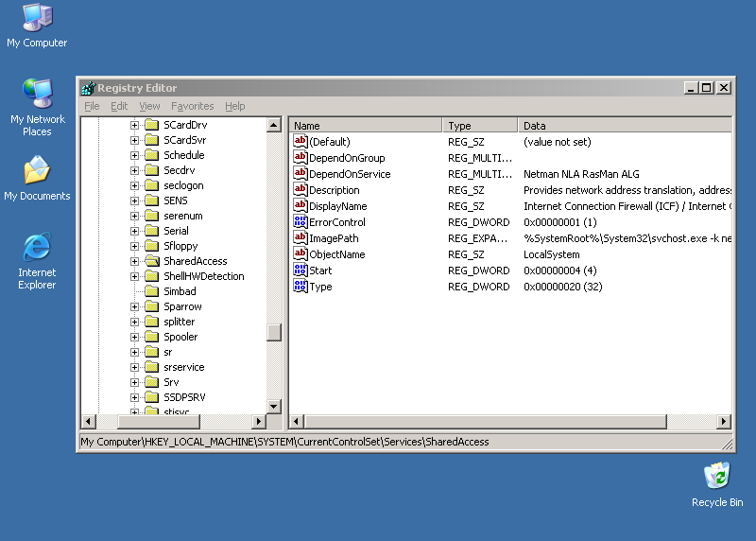Expand the SSDPSRV key
Viewport: 756px width, 541px height.
[134, 397]
